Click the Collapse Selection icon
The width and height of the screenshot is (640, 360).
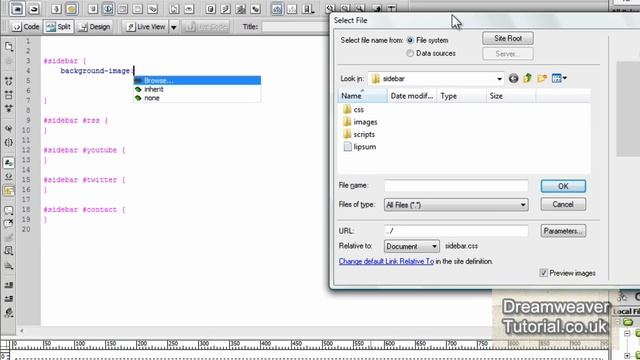pyautogui.click(x=9, y=95)
